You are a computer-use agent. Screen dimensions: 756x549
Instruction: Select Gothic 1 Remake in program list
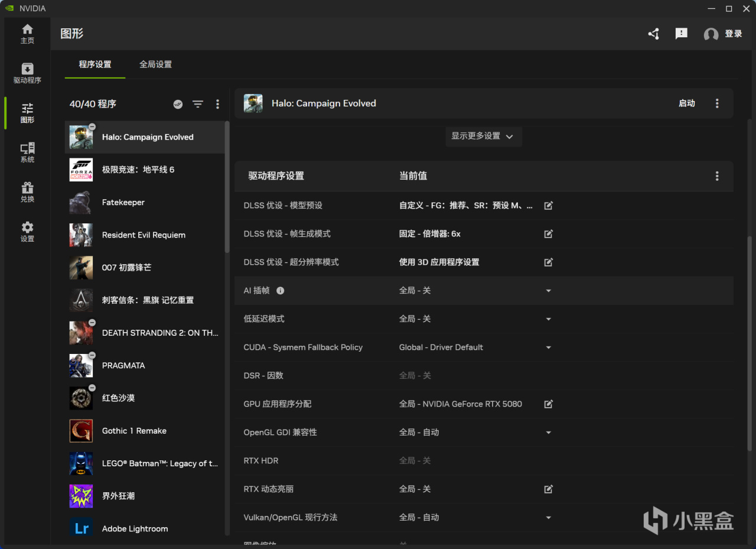tap(145, 431)
